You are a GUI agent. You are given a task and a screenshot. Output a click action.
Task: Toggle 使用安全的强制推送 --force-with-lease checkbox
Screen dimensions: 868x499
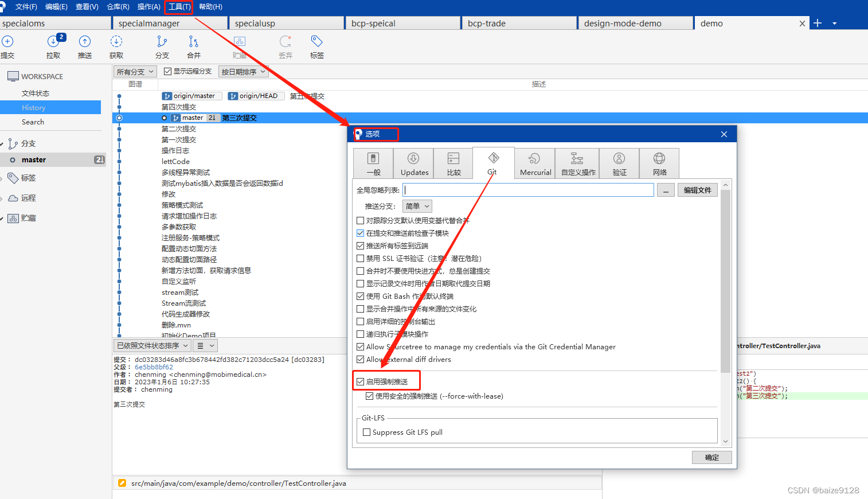tap(370, 396)
